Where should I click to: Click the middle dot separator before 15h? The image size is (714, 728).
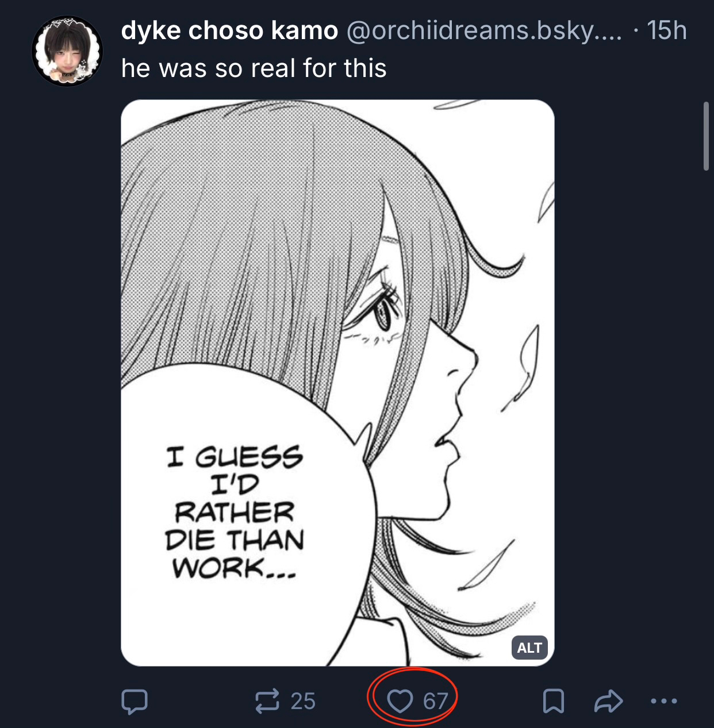[635, 31]
